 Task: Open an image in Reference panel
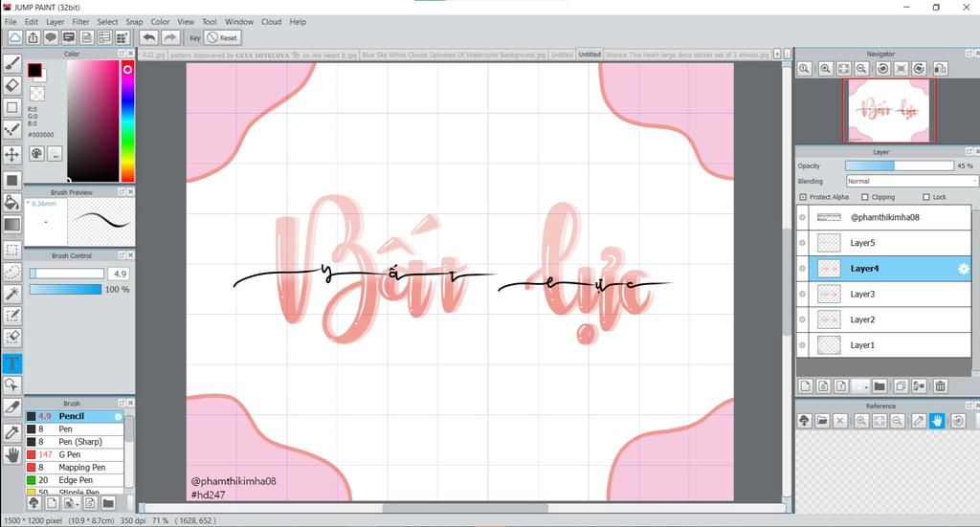[822, 421]
